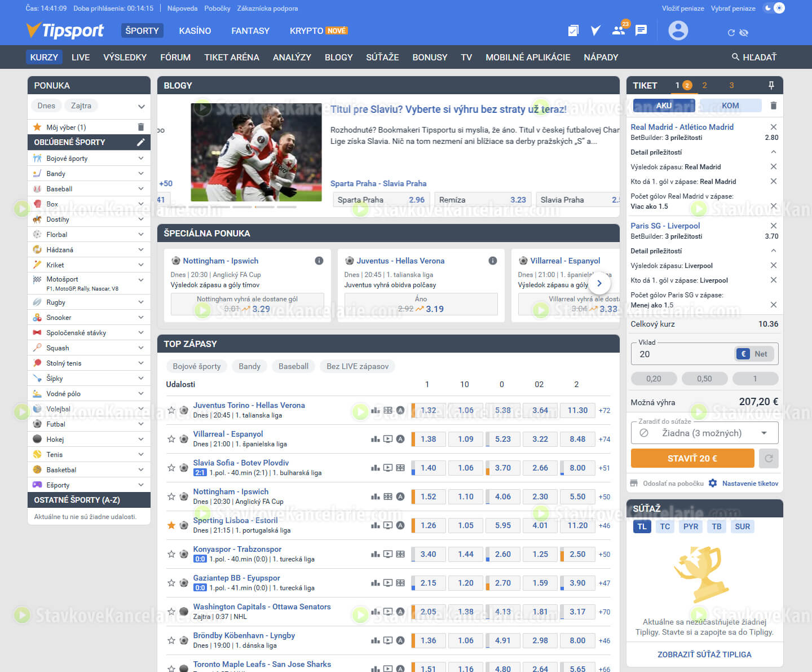Filter top matches by 'Bez LIVE zápasov'
Screen dimensions: 812x672
(358, 366)
